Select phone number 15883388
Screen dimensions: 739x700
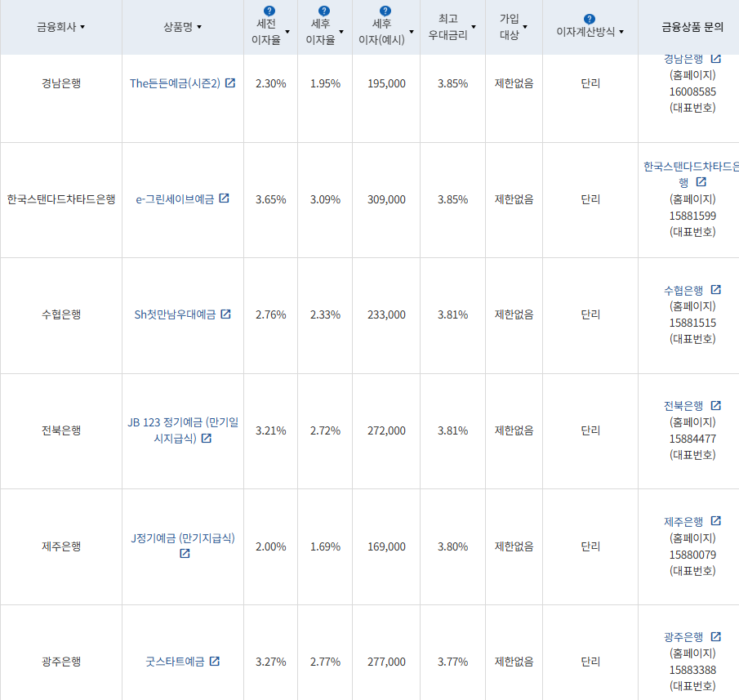point(692,670)
